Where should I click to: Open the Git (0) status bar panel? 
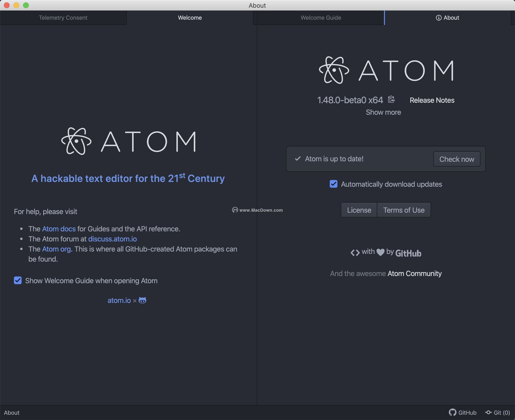click(497, 413)
